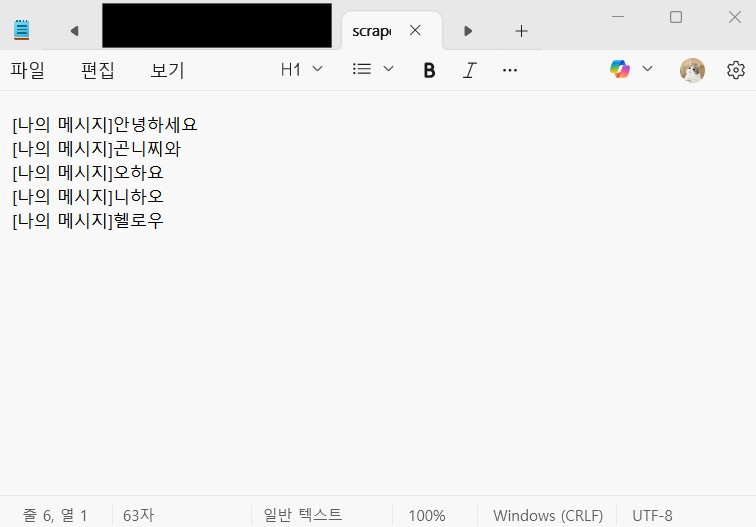The width and height of the screenshot is (756, 527).
Task: Click the 일반 텍스트 status bar item
Action: pos(302,515)
